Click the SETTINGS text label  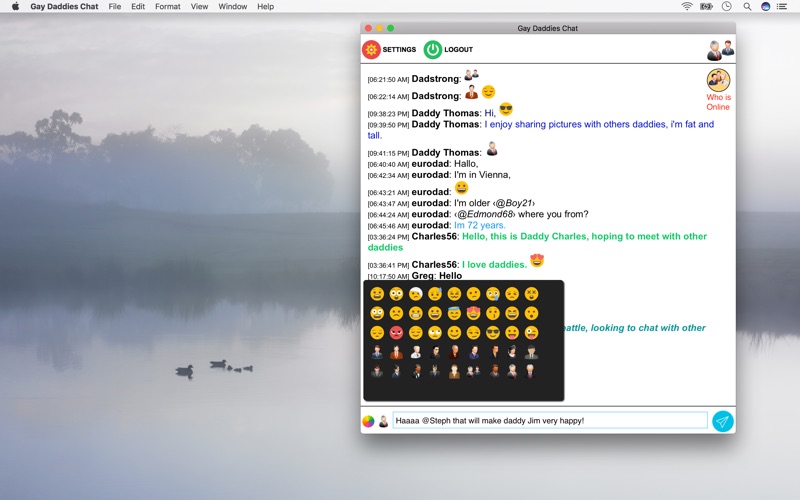pyautogui.click(x=399, y=49)
